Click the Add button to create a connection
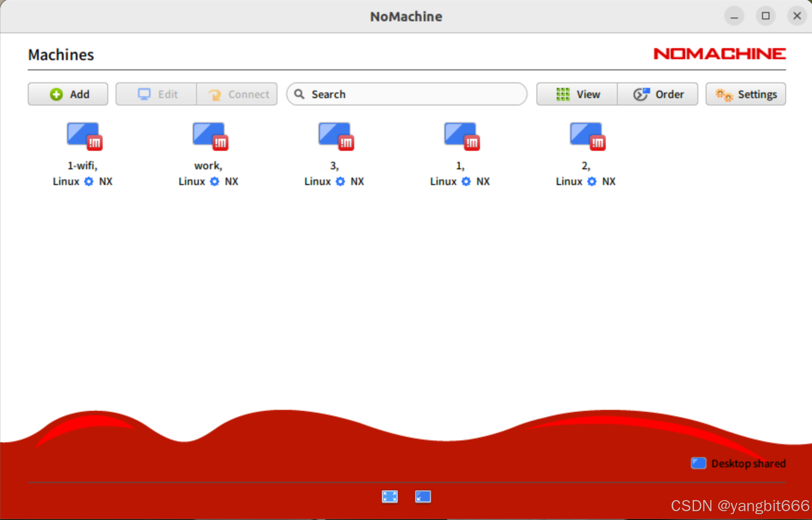812x520 pixels. [x=68, y=94]
